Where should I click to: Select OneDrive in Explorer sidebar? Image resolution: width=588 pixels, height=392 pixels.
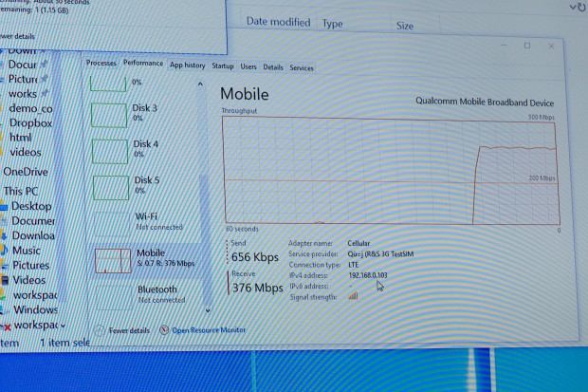click(x=26, y=172)
